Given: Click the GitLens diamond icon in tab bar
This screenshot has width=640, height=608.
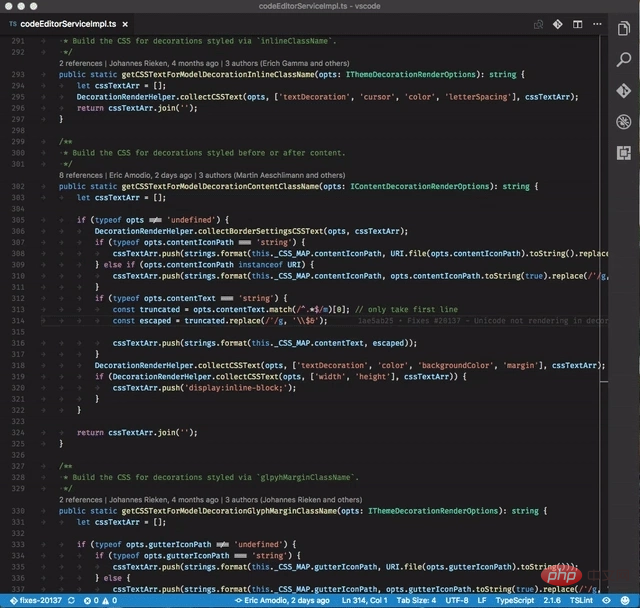Looking at the screenshot, I should tap(558, 24).
